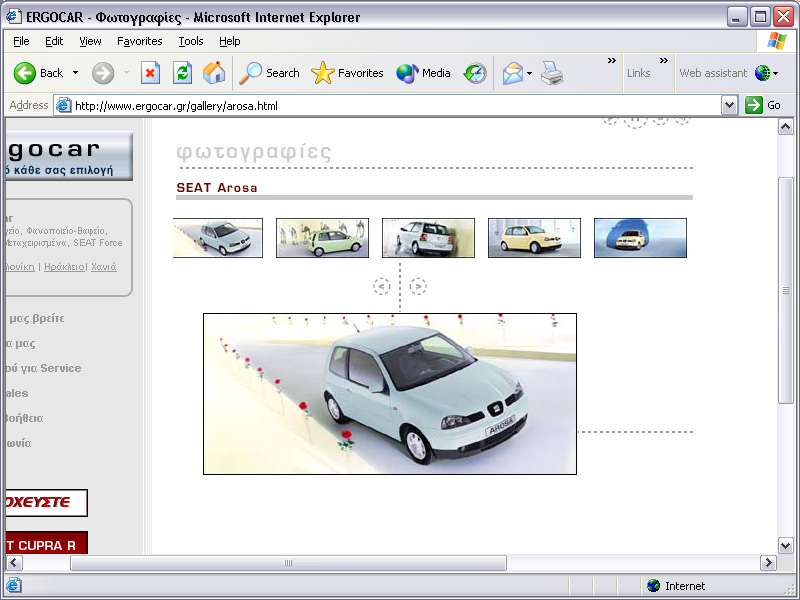
Task: Open the History icon
Action: pyautogui.click(x=475, y=73)
